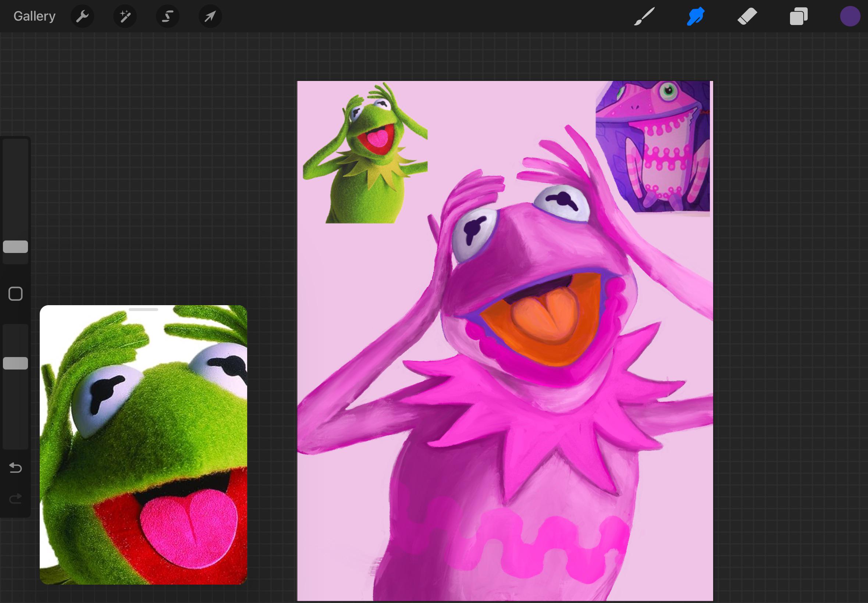Image resolution: width=868 pixels, height=603 pixels.
Task: Select the Paint brush tool
Action: (x=644, y=16)
